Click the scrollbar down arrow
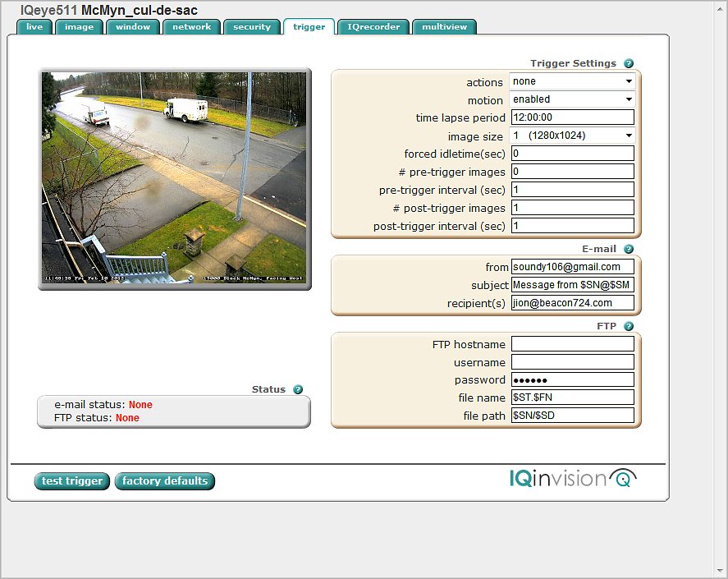 pos(720,571)
